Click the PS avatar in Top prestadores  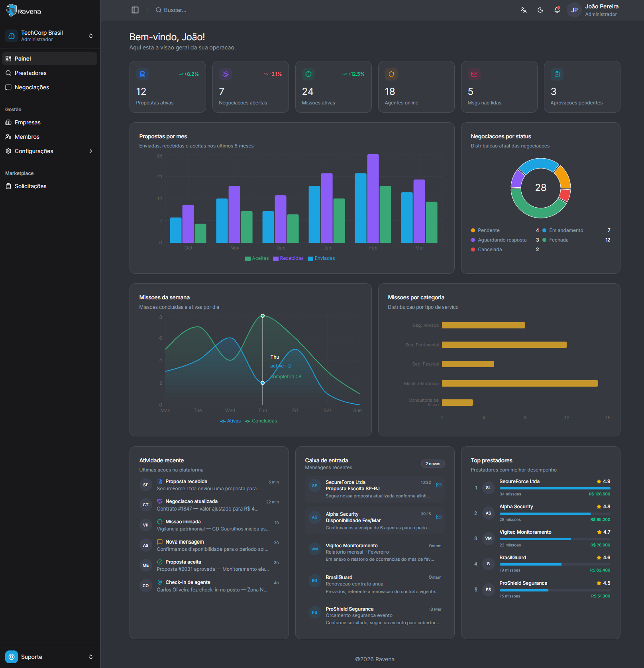pyautogui.click(x=489, y=589)
